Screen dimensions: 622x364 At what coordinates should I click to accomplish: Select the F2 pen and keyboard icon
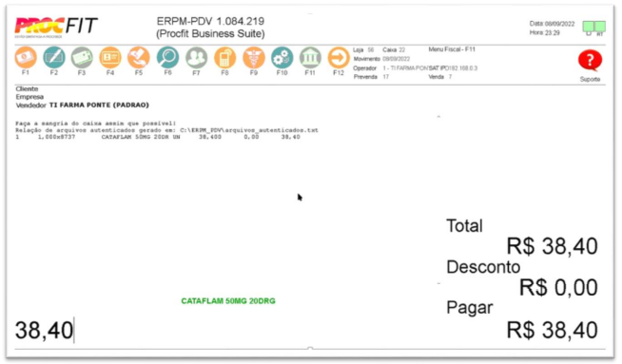click(x=54, y=57)
